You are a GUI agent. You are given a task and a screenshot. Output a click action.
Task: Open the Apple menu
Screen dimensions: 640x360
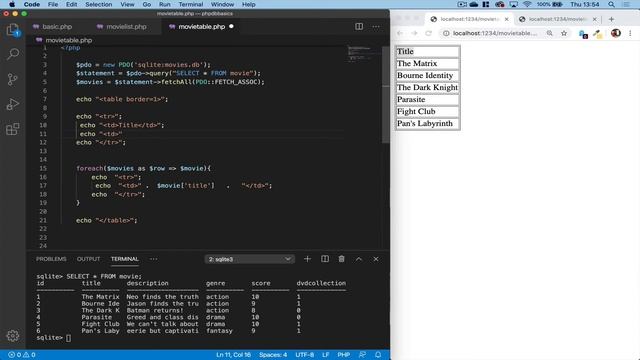12,4
